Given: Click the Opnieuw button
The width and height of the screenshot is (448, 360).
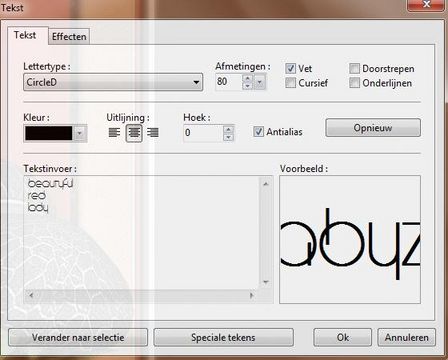Looking at the screenshot, I should click(373, 128).
